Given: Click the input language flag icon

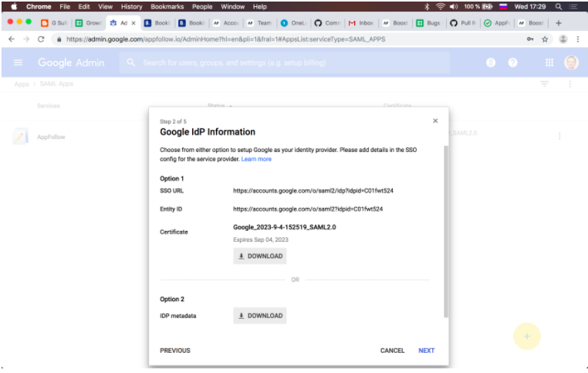Looking at the screenshot, I should pos(503,7).
